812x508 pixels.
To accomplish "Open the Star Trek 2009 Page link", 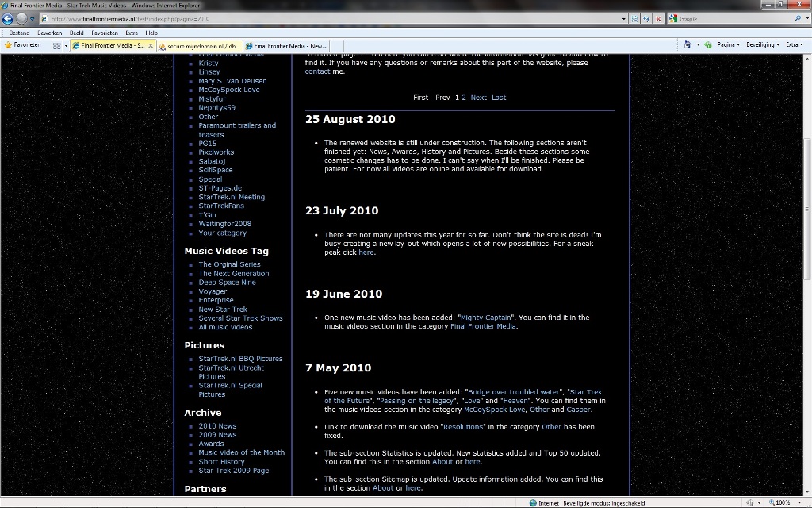I will (234, 471).
